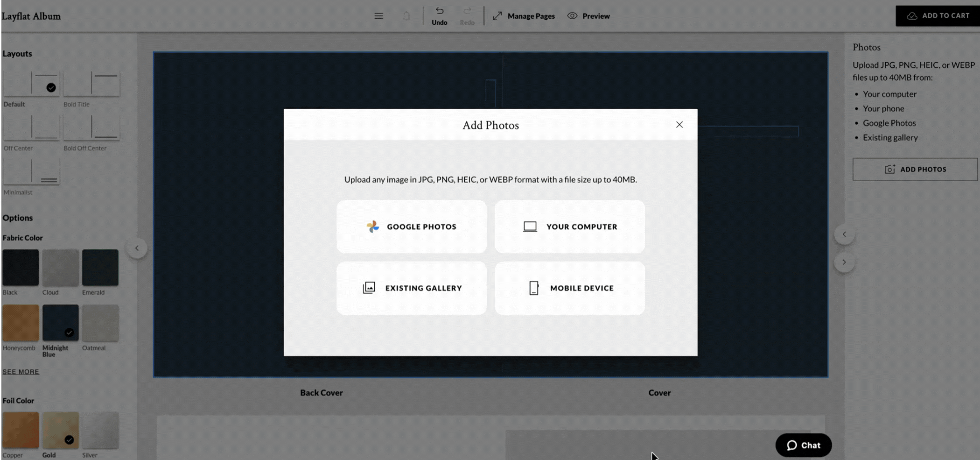The width and height of the screenshot is (980, 460).
Task: Undo the last action
Action: pos(439,13)
